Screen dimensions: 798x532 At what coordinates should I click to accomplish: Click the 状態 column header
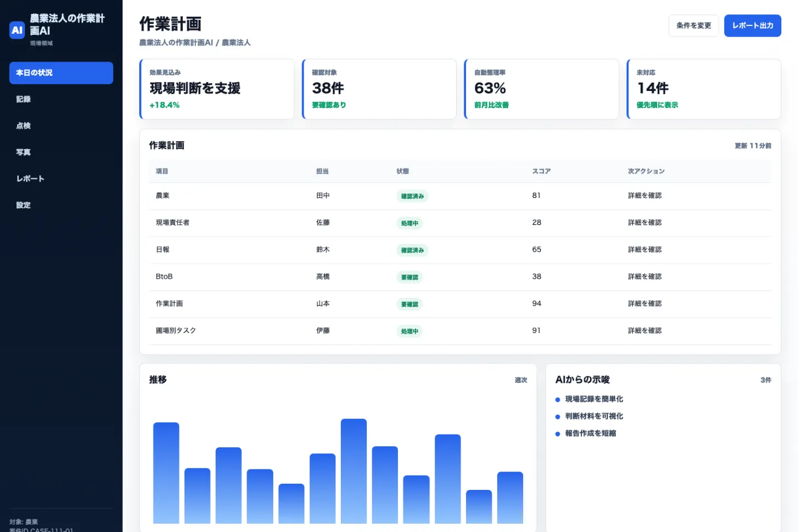[403, 171]
